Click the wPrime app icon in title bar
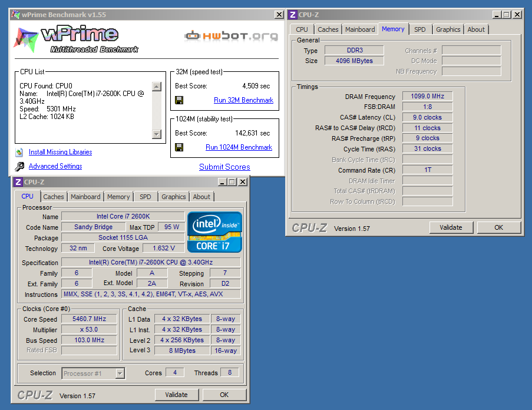 (15, 15)
